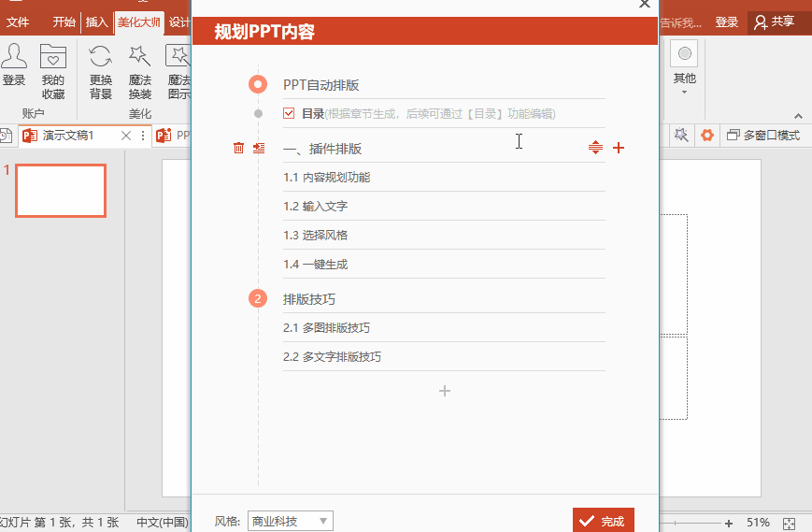The width and height of the screenshot is (812, 532).
Task: Open the tab options three-dot menu
Action: tap(143, 136)
